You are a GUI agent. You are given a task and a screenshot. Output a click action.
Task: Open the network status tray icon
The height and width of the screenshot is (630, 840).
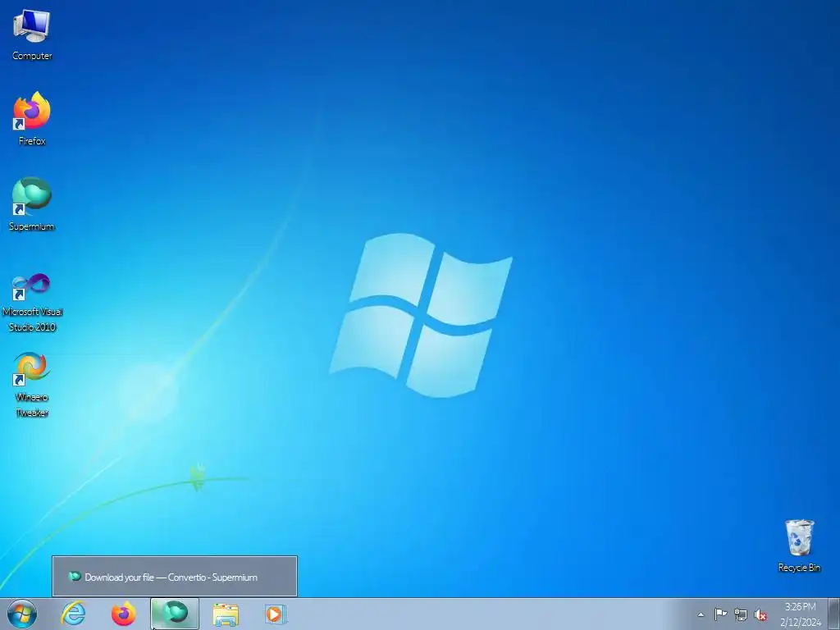[x=741, y=614]
